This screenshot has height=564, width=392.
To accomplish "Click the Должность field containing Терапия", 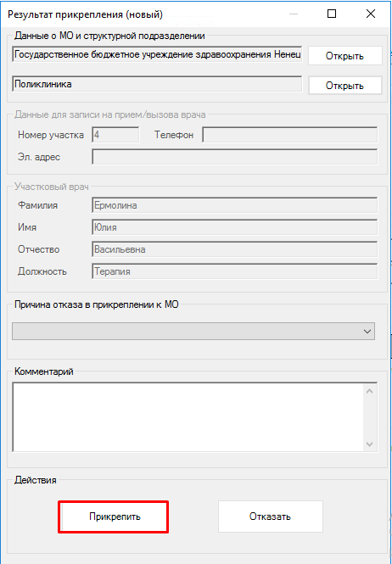I will point(235,271).
